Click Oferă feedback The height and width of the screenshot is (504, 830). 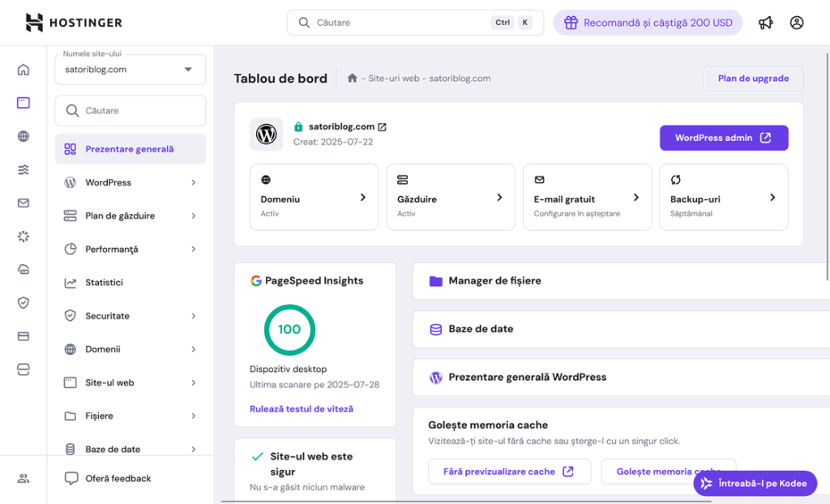pyautogui.click(x=108, y=479)
